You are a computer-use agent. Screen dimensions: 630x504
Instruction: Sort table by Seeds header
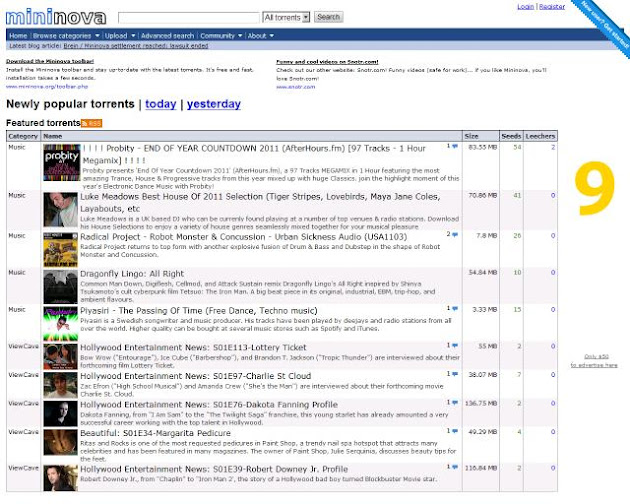point(511,136)
